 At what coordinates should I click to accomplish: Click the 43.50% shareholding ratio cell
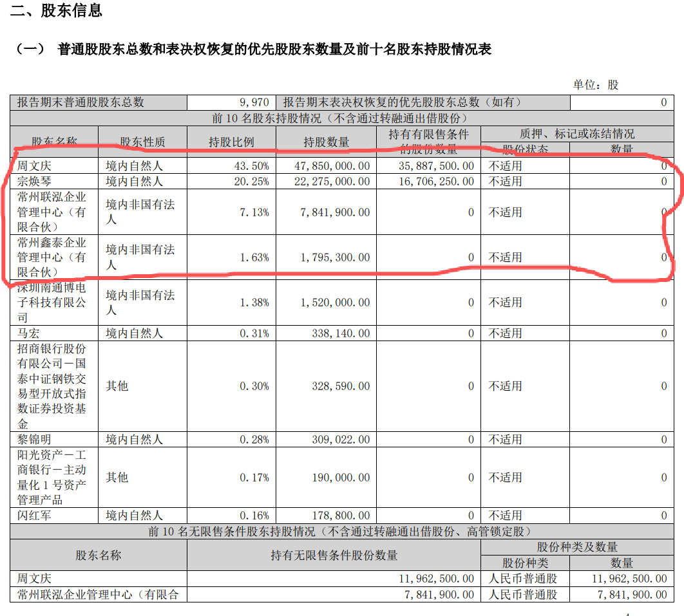[252, 166]
